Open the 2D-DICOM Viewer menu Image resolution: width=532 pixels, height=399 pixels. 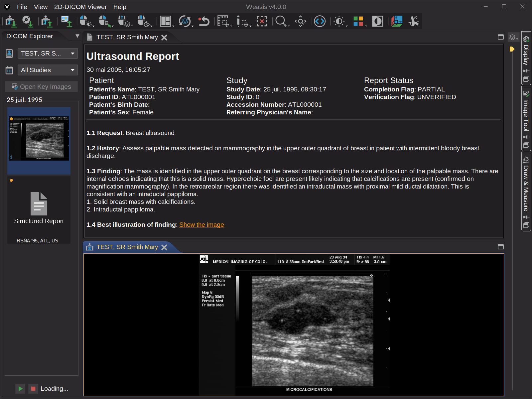click(80, 7)
